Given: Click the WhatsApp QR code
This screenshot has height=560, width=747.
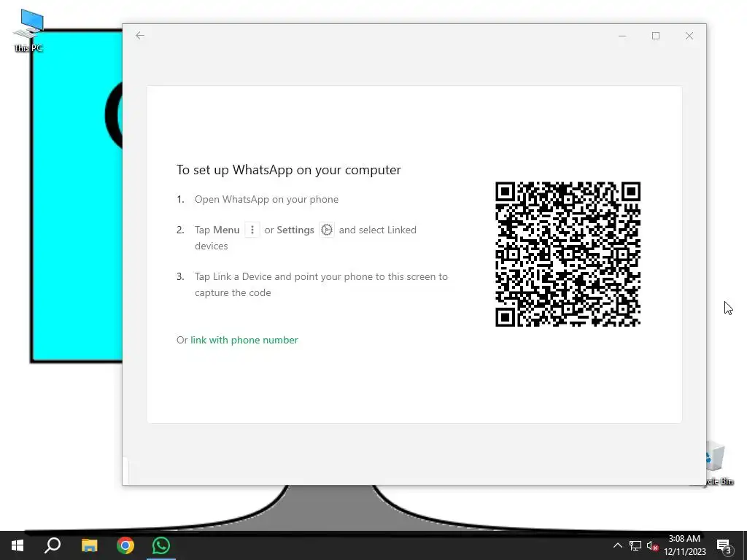Looking at the screenshot, I should point(568,254).
